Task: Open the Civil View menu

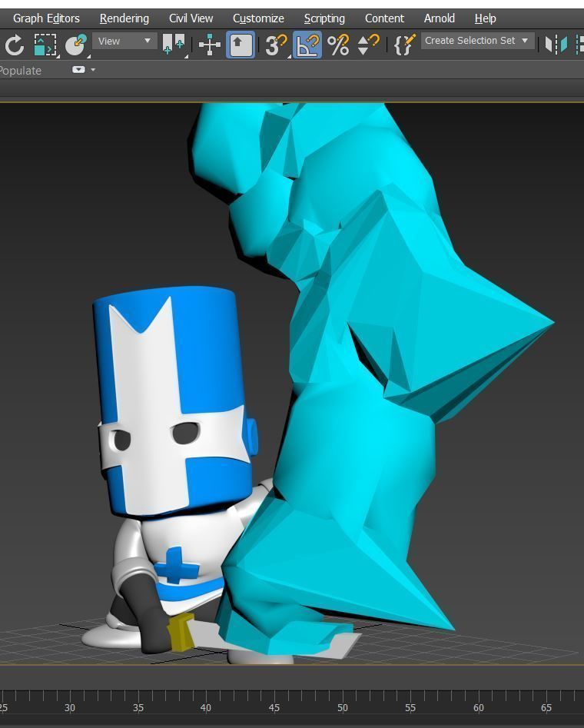Action: [x=191, y=18]
